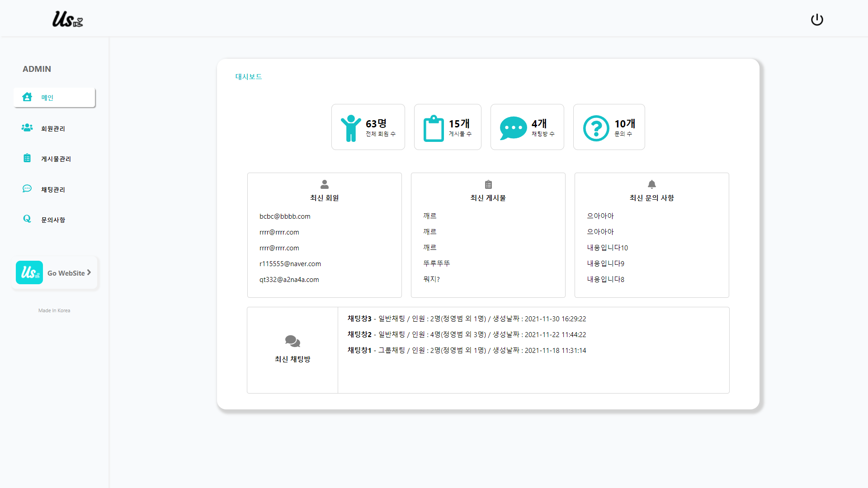The height and width of the screenshot is (488, 868).
Task: Click the chat bubble icon on 채팅방 수 card
Action: point(513,128)
